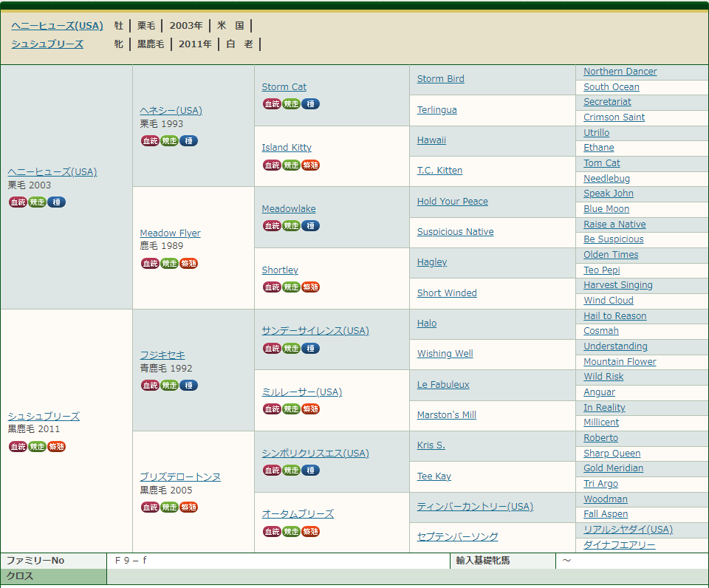This screenshot has height=588, width=709.
Task: Open the 繁殖 badge under シュシュブリーズ 黒鹿毛 2011
Action: pos(57,446)
